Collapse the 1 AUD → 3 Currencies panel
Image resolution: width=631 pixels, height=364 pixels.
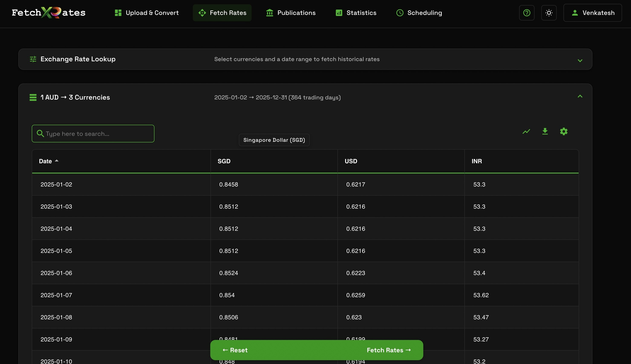[580, 96]
